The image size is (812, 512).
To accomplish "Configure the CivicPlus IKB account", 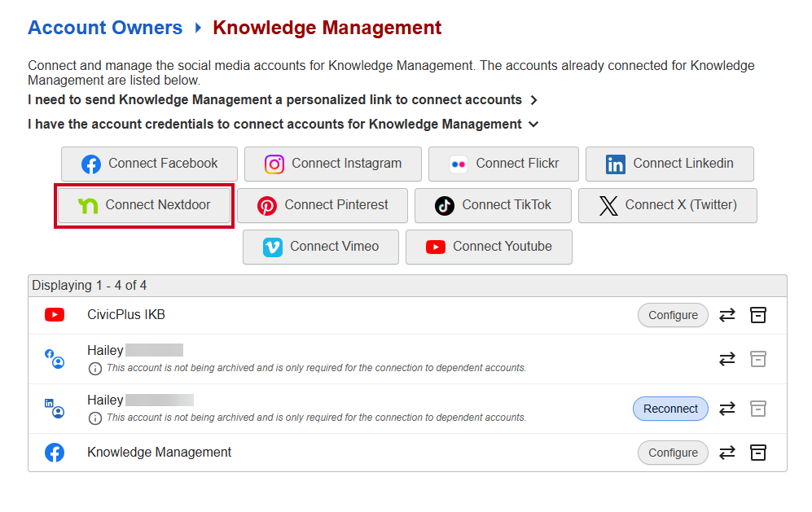I will (x=673, y=315).
